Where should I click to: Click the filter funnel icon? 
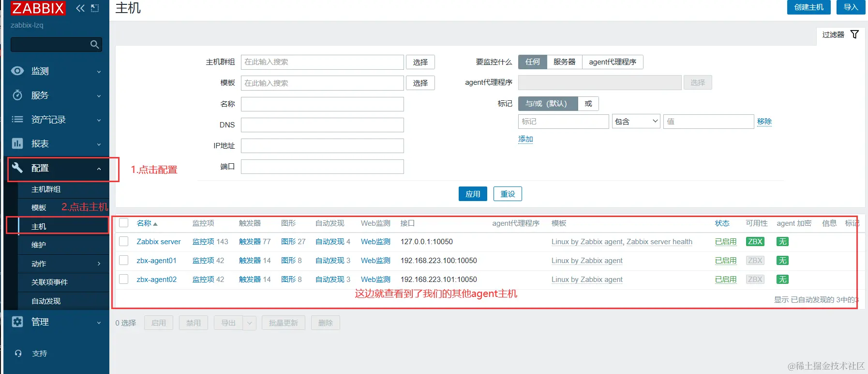click(855, 34)
